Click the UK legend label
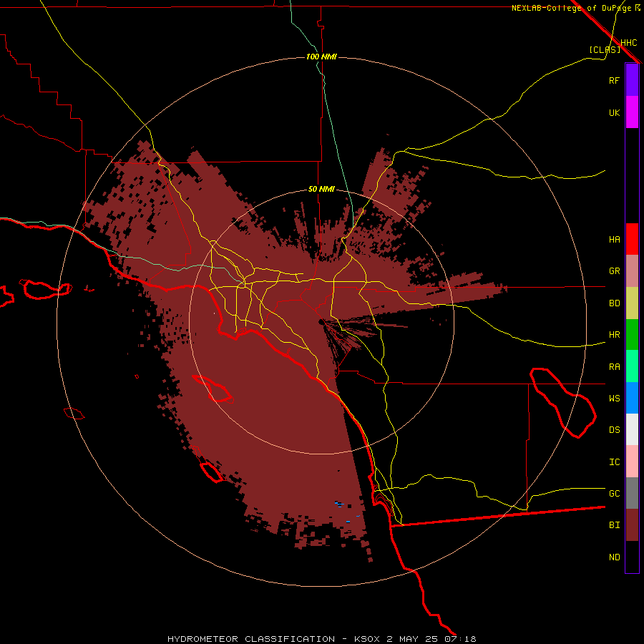 point(614,112)
